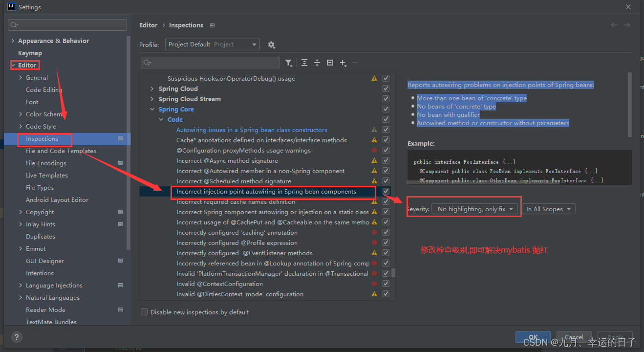Click the project icon on Inspections sidebar row
This screenshot has width=644, height=352.
(x=121, y=139)
